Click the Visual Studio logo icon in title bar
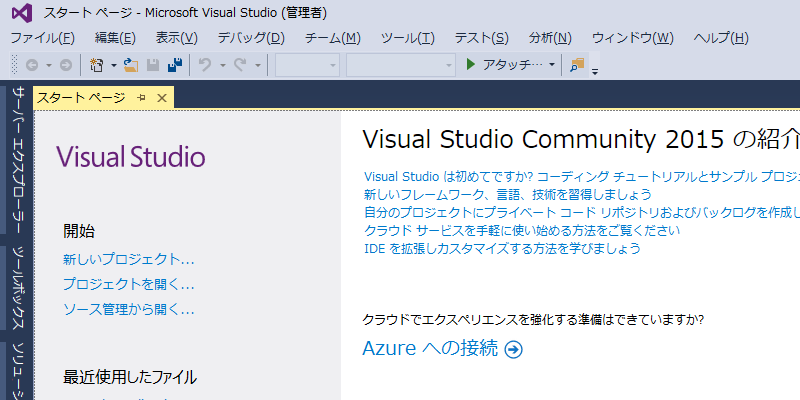 [22, 13]
